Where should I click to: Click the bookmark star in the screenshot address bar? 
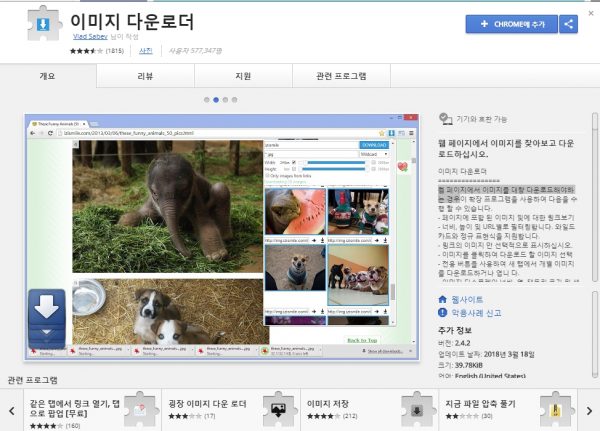[382, 133]
